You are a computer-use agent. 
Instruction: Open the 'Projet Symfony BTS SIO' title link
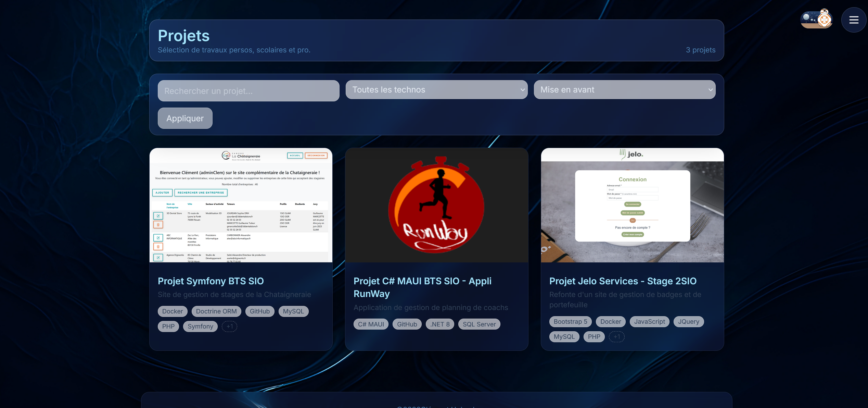[210, 281]
